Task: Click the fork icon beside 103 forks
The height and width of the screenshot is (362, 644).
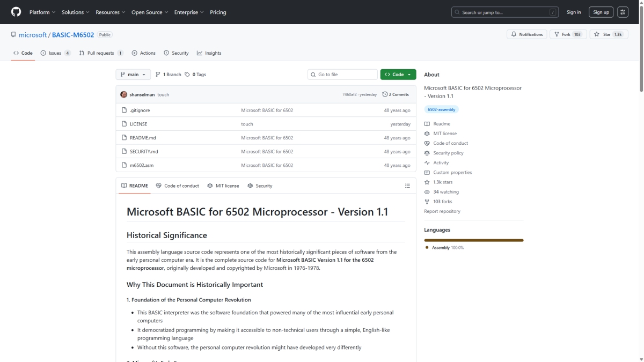Action: (427, 202)
